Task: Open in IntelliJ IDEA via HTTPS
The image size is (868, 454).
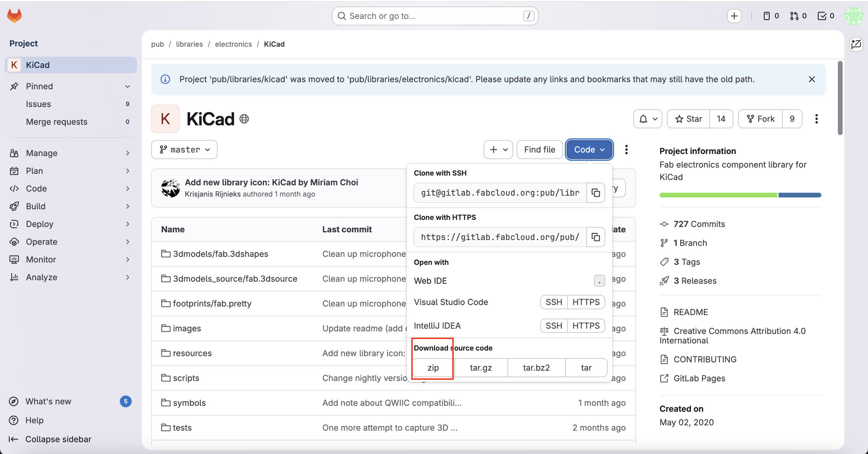Action: click(586, 326)
